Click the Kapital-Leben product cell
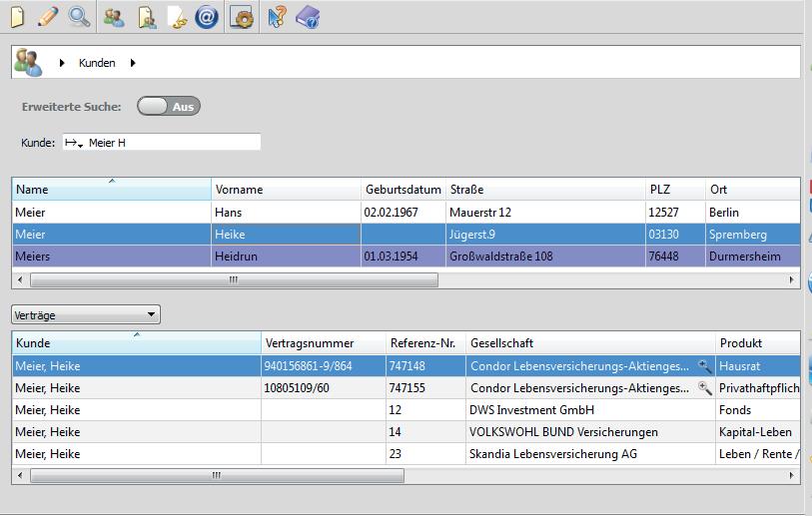812x516 pixels. pyautogui.click(x=758, y=431)
